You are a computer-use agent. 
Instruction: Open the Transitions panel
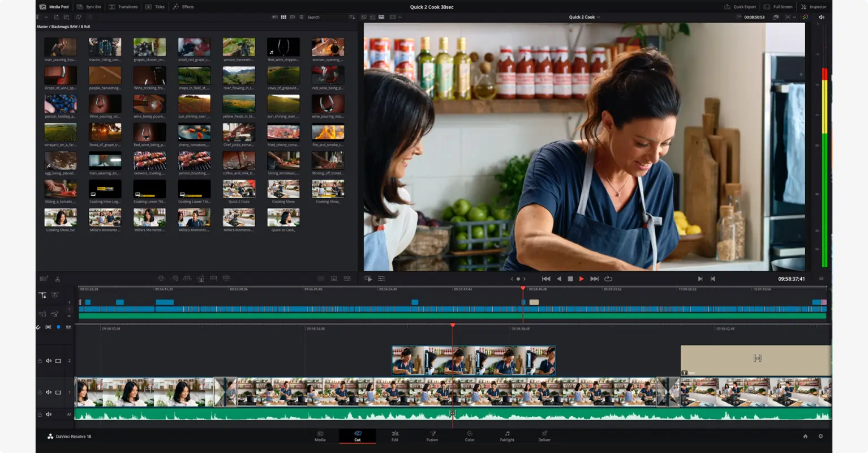coord(124,6)
